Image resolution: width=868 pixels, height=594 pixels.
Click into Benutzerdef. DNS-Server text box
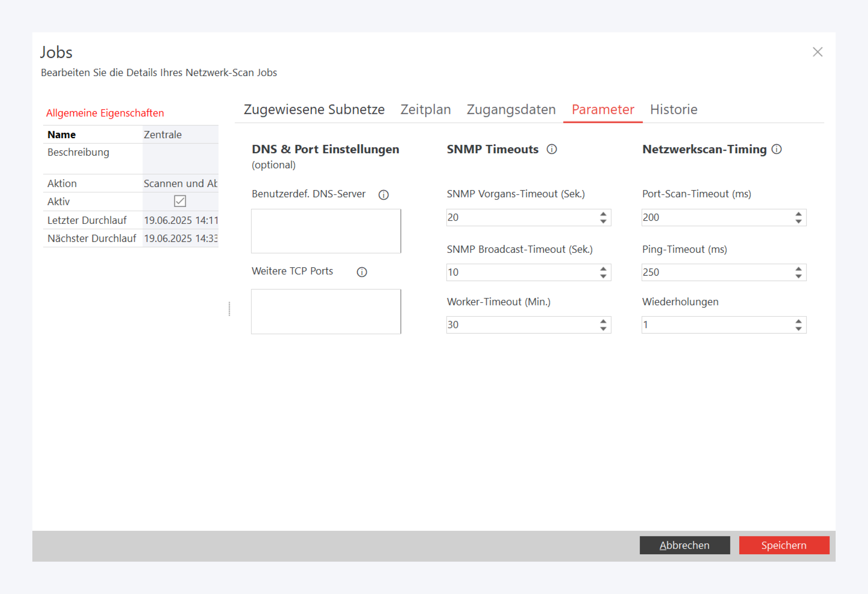326,231
